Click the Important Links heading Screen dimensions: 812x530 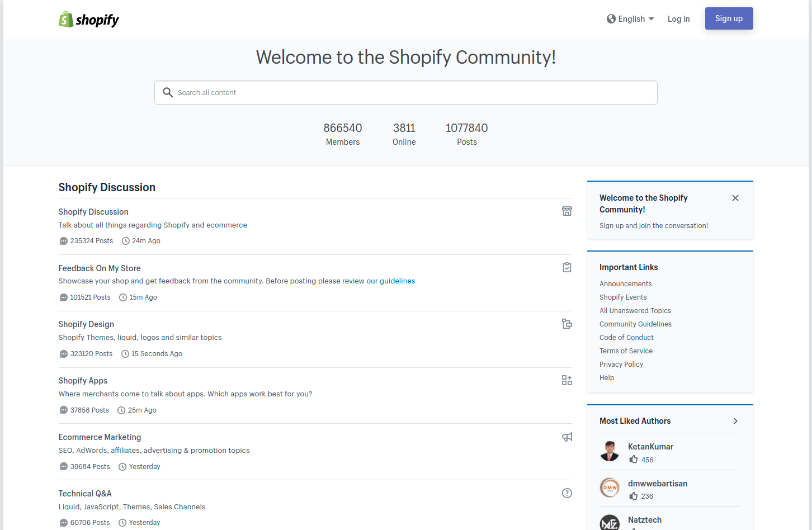pos(629,267)
